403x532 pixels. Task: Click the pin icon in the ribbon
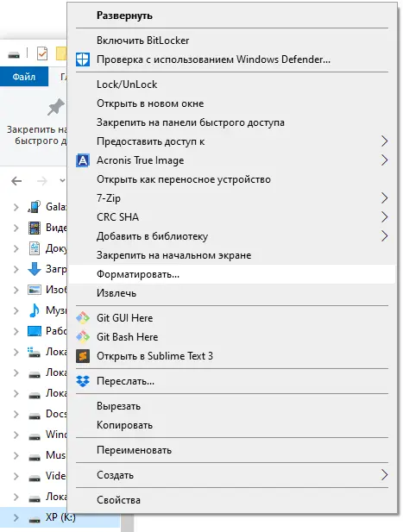pos(55,107)
